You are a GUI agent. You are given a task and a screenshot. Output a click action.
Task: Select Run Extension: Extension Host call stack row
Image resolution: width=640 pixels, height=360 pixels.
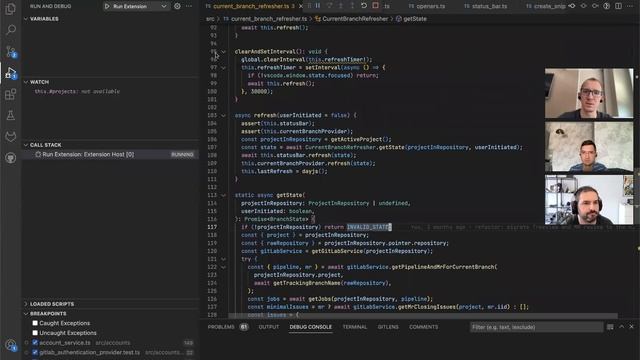pyautogui.click(x=110, y=154)
